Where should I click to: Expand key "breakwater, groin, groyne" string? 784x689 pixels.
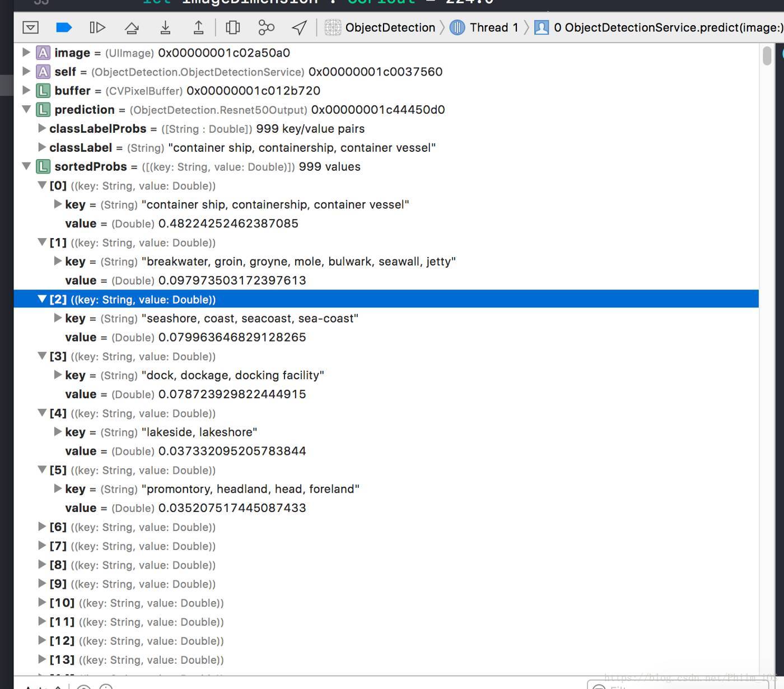click(x=58, y=261)
